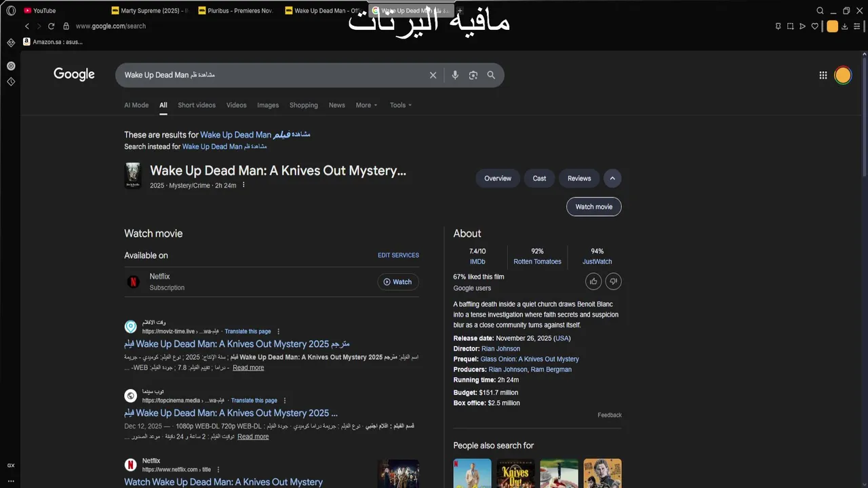Expand the More search filter dropdown
Viewport: 868px width, 488px height.
pos(367,105)
